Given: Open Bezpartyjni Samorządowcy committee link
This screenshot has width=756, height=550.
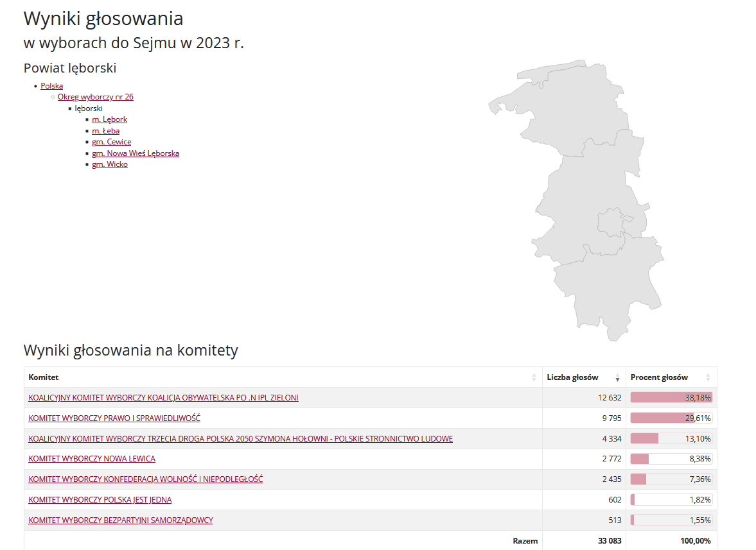Looking at the screenshot, I should tap(120, 520).
